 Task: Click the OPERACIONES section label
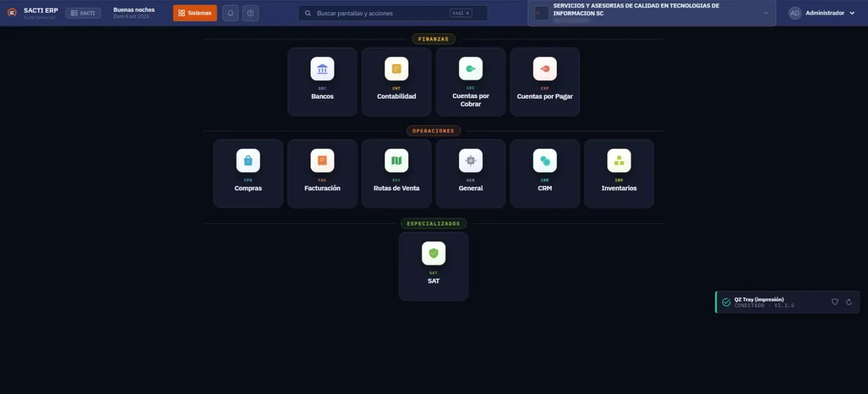tap(433, 131)
